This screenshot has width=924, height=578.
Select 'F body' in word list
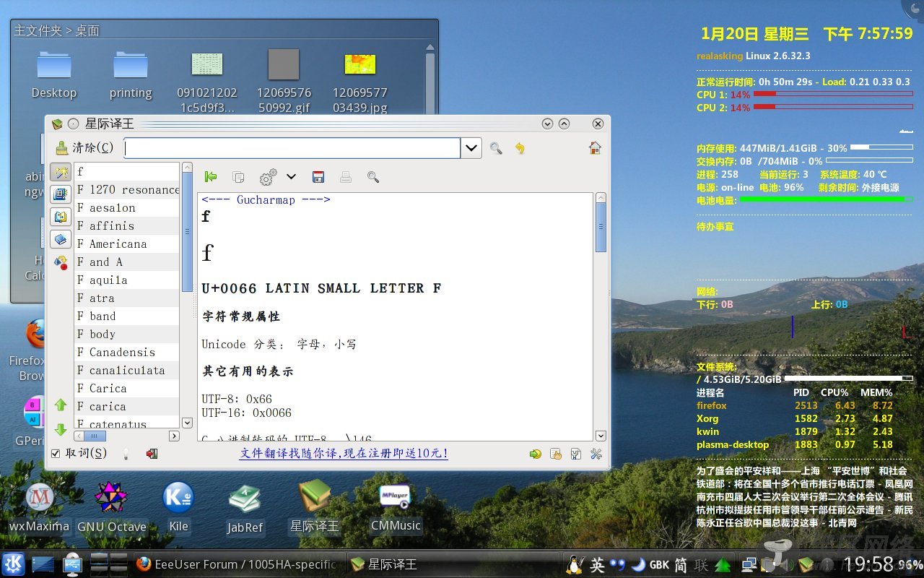pyautogui.click(x=127, y=335)
